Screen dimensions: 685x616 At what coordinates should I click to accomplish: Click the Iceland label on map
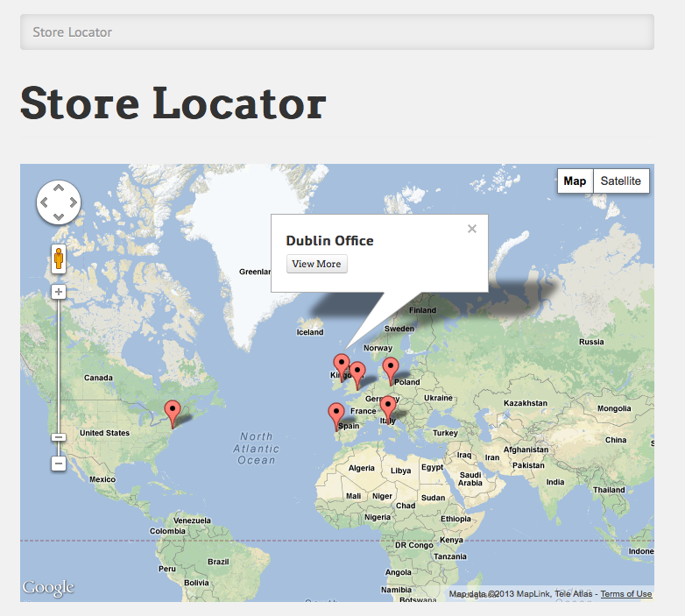[x=310, y=332]
